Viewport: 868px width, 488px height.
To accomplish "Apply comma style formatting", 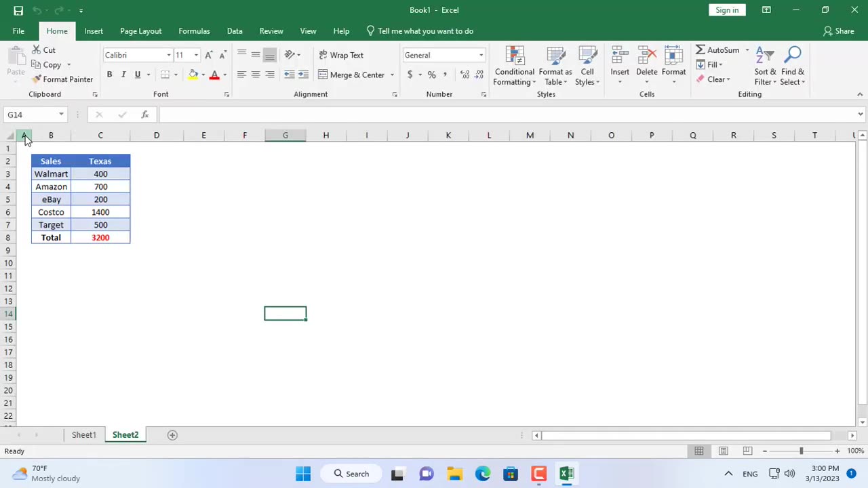I will (445, 75).
